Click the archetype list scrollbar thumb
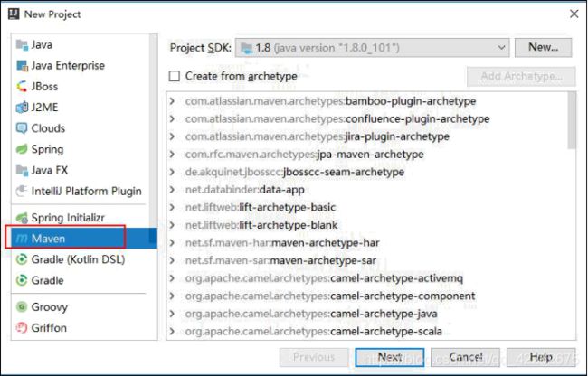 (x=572, y=120)
